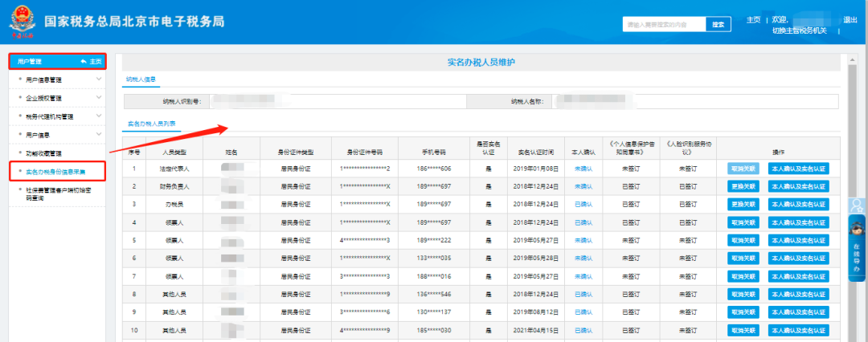Click 更换关联 for 财务负责人 row
The height and width of the screenshot is (342, 868).
743,186
